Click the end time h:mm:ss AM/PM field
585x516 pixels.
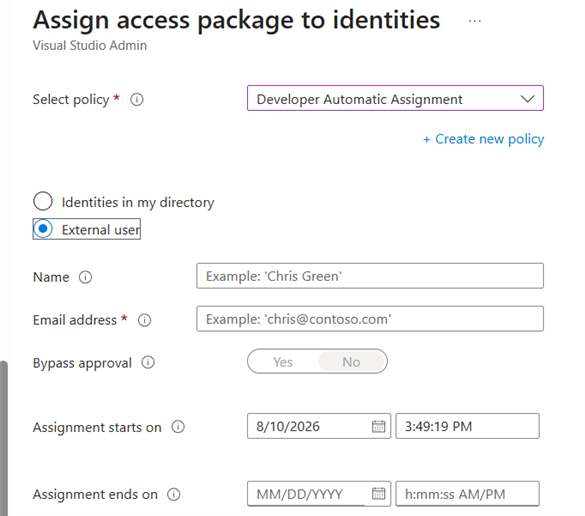point(467,494)
